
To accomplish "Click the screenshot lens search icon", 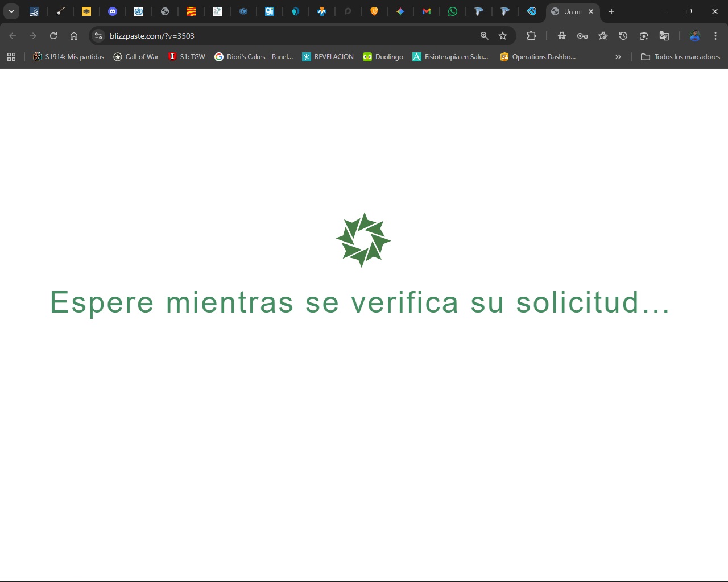I will click(644, 36).
